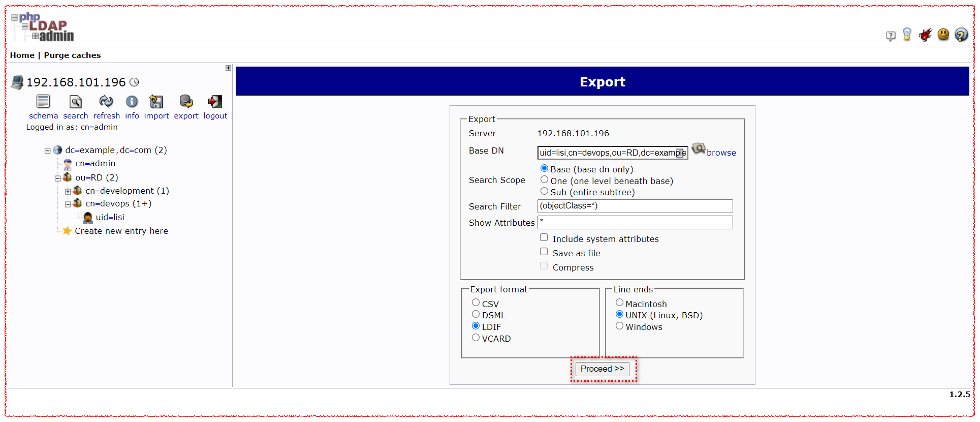Collapse the cn=devops tree node
The image size is (980, 422).
[x=68, y=204]
